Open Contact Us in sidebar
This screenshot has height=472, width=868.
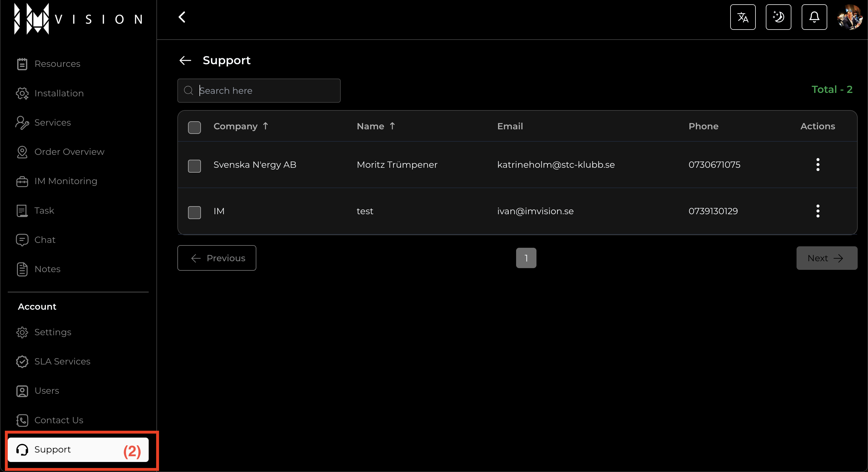59,420
